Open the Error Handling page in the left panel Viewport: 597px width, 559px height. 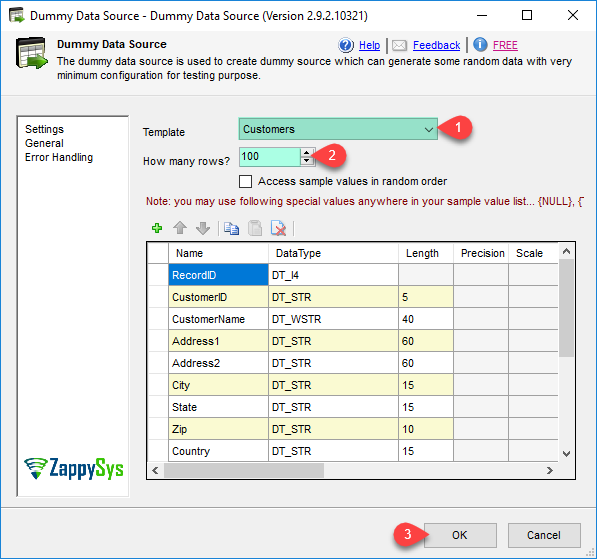click(59, 157)
